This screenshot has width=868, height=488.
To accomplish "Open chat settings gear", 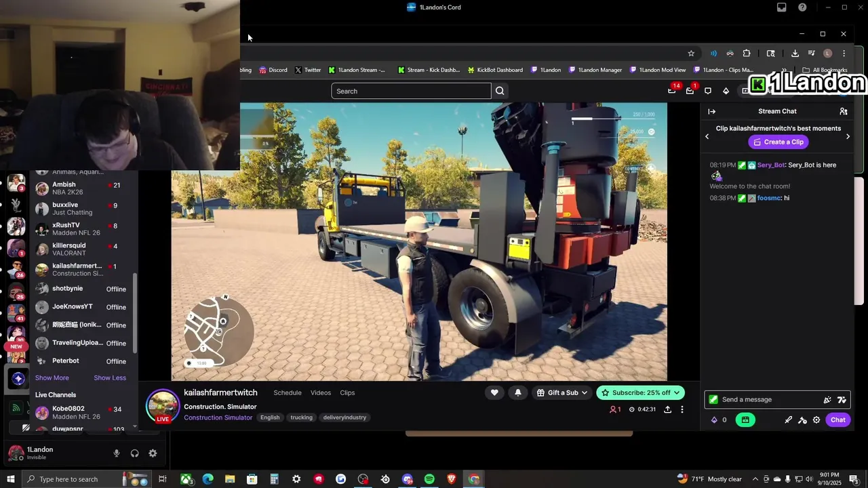I will pos(816,420).
